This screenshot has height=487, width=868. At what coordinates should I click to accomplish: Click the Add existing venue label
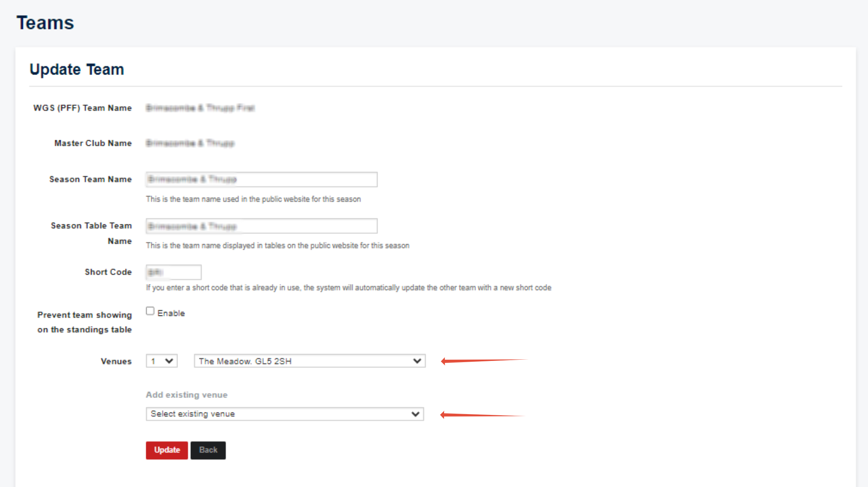tap(186, 395)
